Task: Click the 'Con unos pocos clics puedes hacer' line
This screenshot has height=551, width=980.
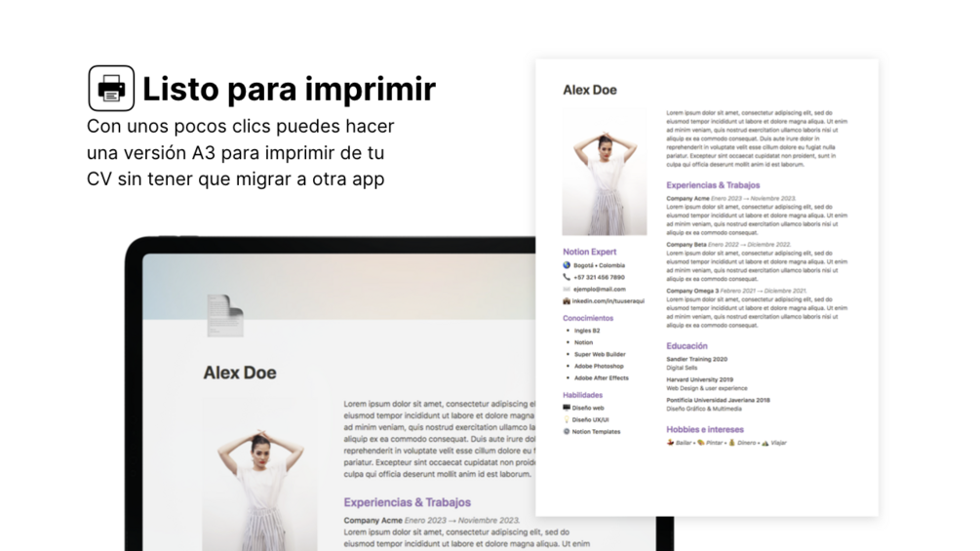Action: click(x=241, y=126)
